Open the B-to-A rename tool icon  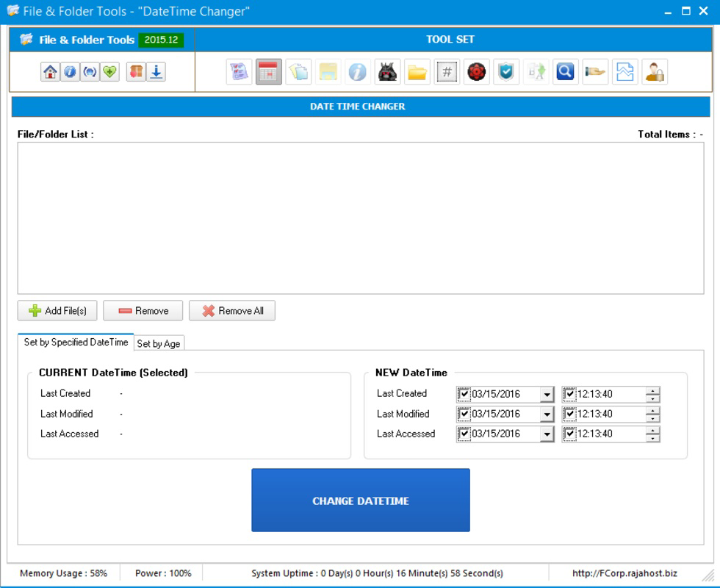(536, 72)
